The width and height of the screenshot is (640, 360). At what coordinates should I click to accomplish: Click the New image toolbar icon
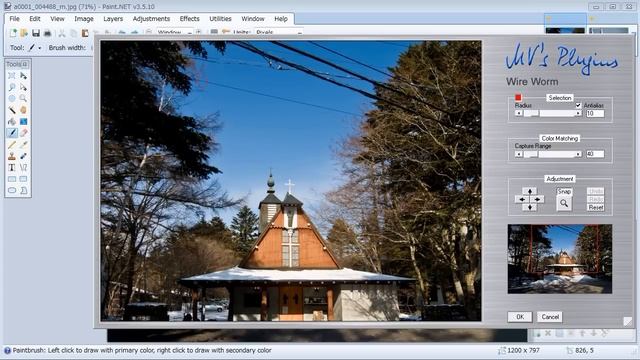tap(13, 33)
